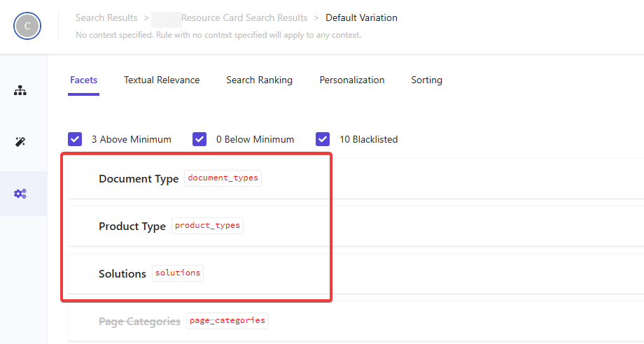This screenshot has width=644, height=344.
Task: Uncheck the 0 Below Minimum checkbox
Action: [199, 139]
